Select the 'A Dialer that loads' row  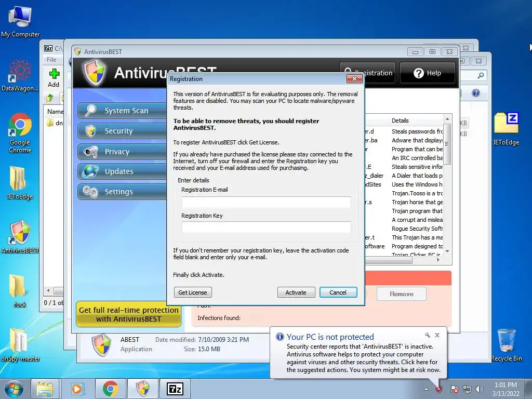click(417, 176)
